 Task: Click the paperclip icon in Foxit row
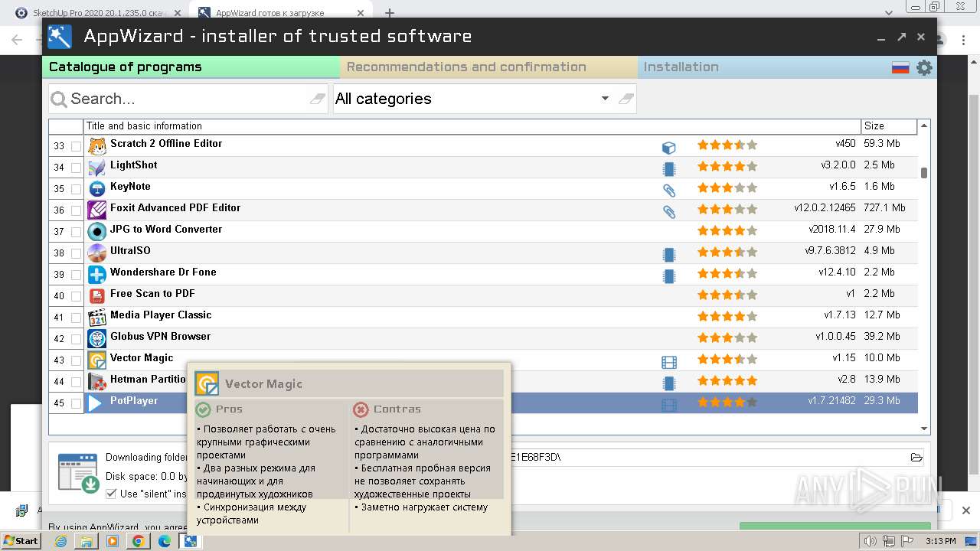(669, 212)
